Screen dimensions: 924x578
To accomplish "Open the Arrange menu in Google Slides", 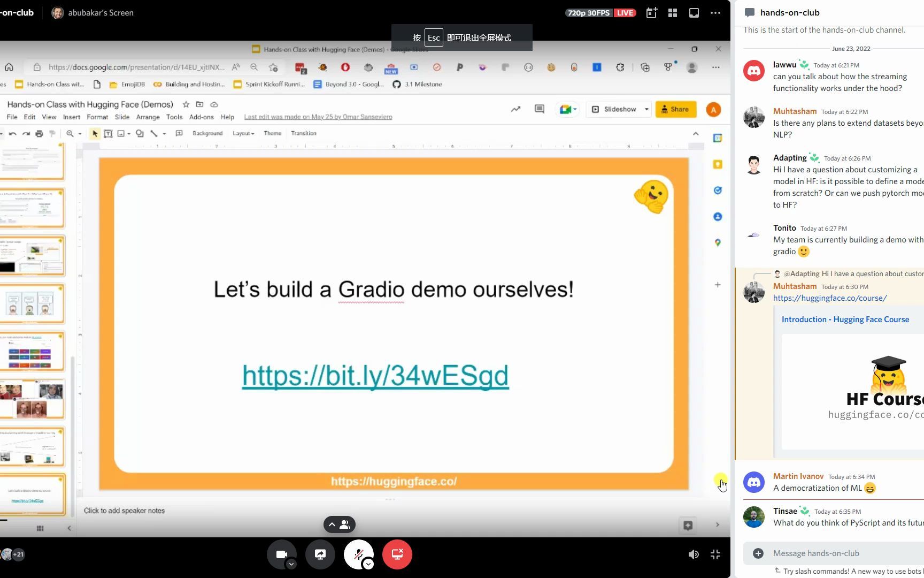I will pyautogui.click(x=148, y=117).
